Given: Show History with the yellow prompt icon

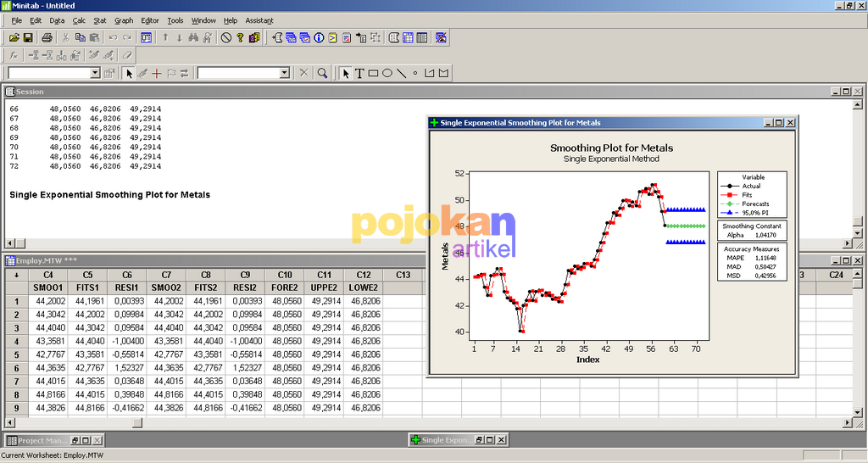Looking at the screenshot, I should click(332, 37).
